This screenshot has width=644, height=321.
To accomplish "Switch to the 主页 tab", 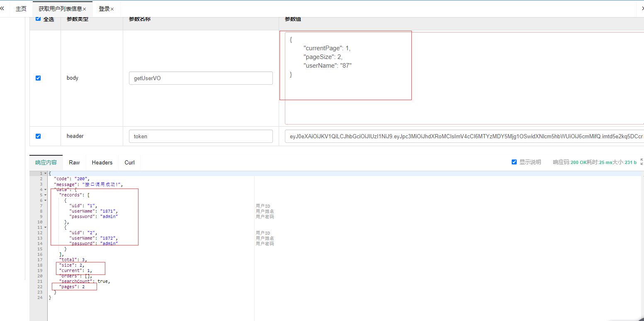I will [x=21, y=9].
